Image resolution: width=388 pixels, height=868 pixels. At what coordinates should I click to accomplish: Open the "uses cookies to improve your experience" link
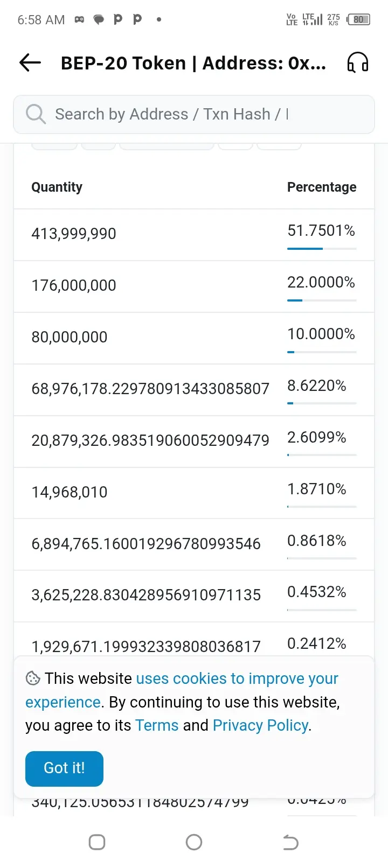coord(182,690)
